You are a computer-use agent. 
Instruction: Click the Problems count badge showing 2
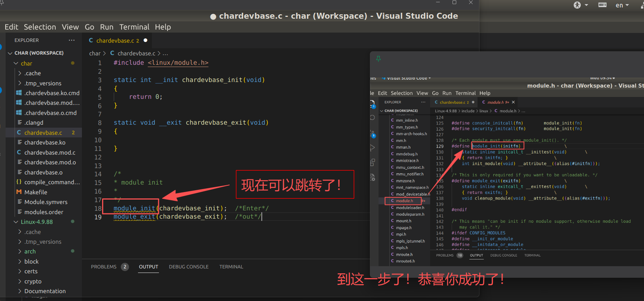(x=125, y=267)
